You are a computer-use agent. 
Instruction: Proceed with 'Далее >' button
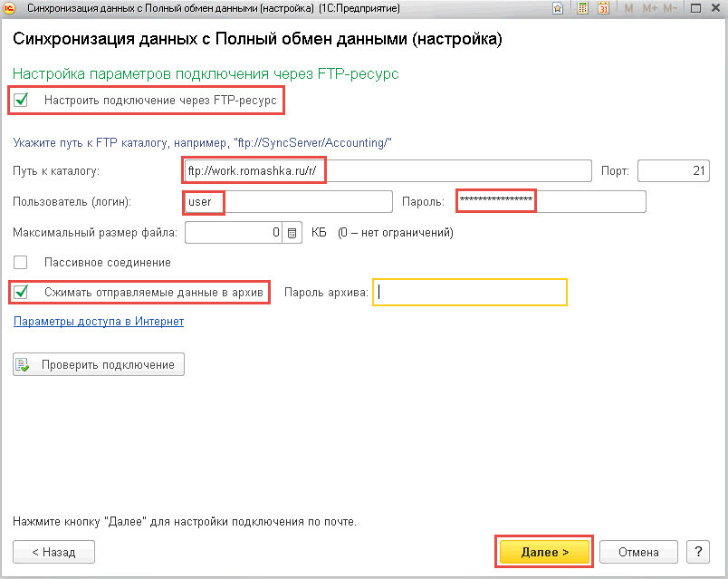pos(544,552)
